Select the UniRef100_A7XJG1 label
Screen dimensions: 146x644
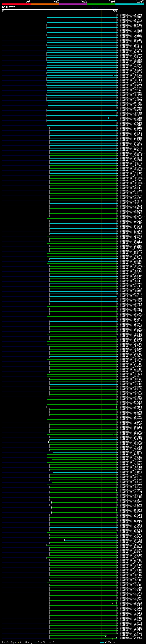131,593
